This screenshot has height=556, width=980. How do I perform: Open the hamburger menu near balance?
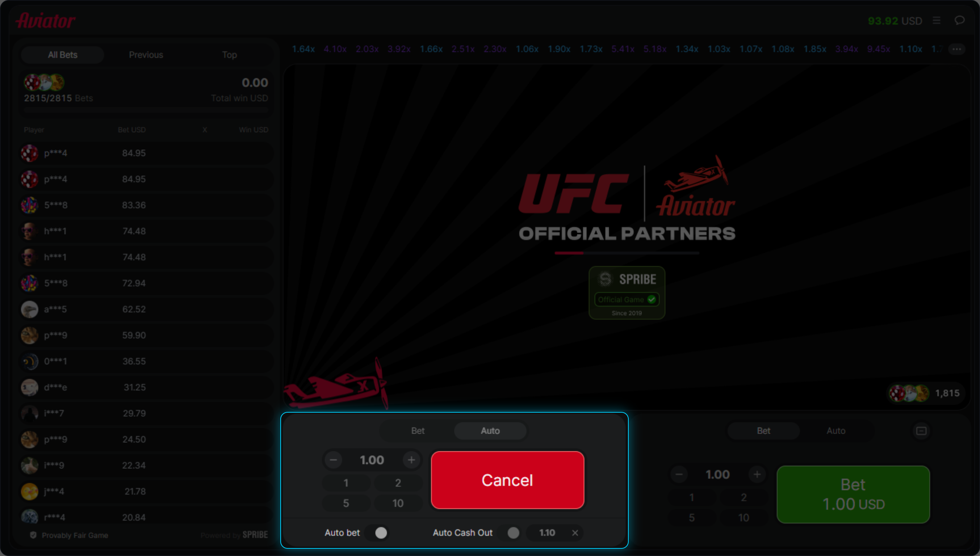937,20
